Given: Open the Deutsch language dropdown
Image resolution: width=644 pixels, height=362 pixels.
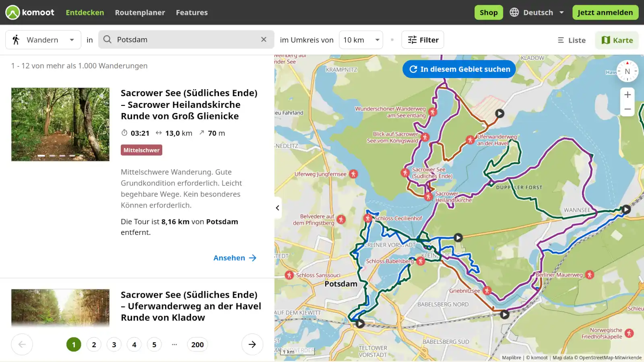Looking at the screenshot, I should tap(537, 12).
